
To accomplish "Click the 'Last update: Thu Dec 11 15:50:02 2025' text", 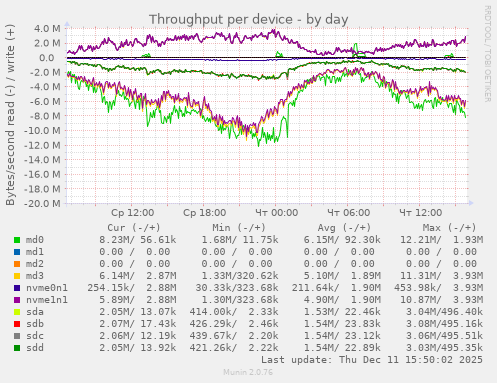I will click(x=372, y=360).
